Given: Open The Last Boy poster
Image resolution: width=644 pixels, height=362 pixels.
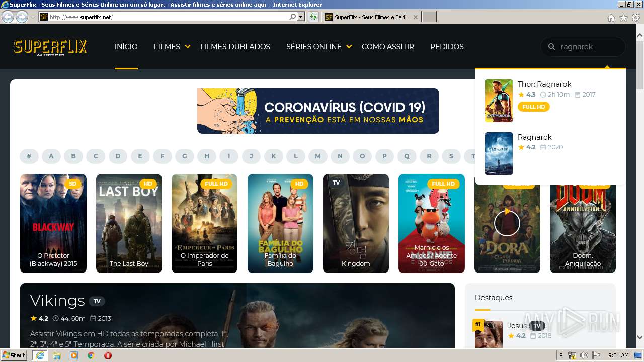Looking at the screenshot, I should pyautogui.click(x=129, y=223).
